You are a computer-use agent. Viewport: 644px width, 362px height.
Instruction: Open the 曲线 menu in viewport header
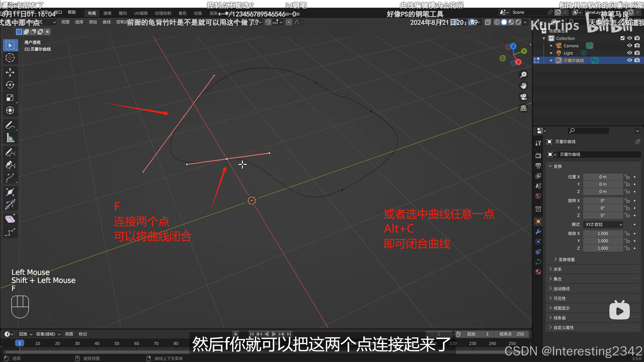click(x=106, y=22)
